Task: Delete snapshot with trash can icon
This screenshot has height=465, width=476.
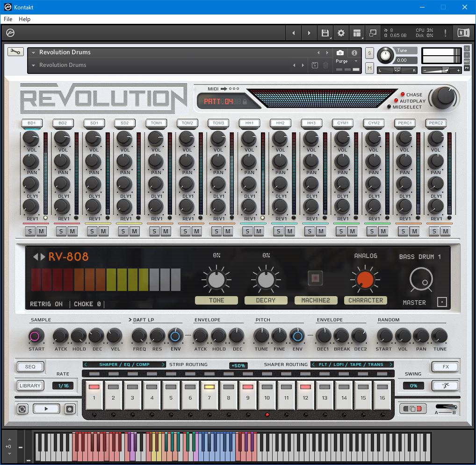Action: (x=325, y=65)
